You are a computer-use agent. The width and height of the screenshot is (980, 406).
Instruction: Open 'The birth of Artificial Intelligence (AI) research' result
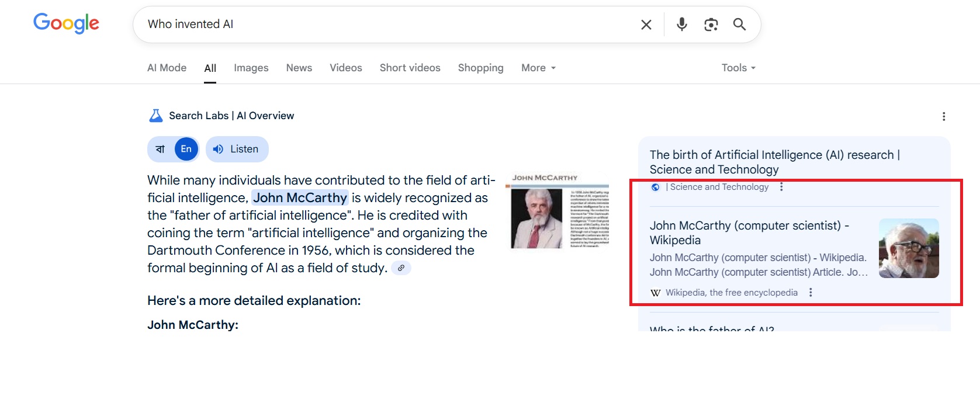coord(775,162)
